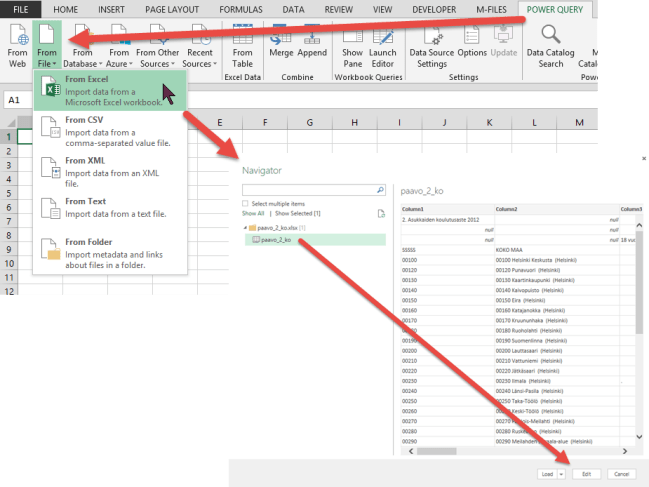
Task: Click the Navigator refresh file icon
Action: coord(380,213)
